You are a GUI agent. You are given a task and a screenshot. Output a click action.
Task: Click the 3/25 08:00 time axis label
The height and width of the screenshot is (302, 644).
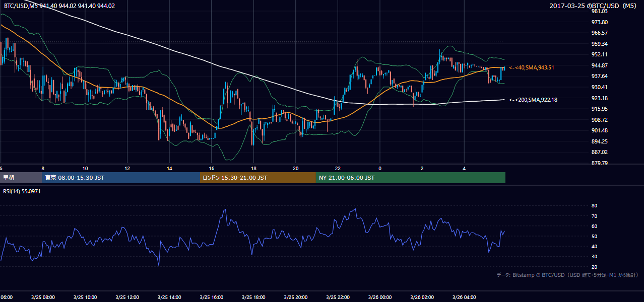click(x=42, y=297)
